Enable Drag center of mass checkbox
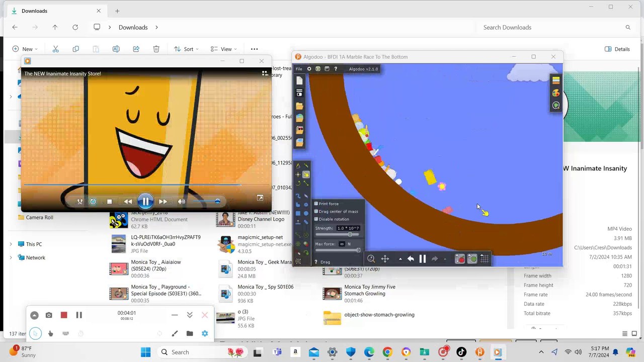This screenshot has height=362, width=644. [x=316, y=211]
